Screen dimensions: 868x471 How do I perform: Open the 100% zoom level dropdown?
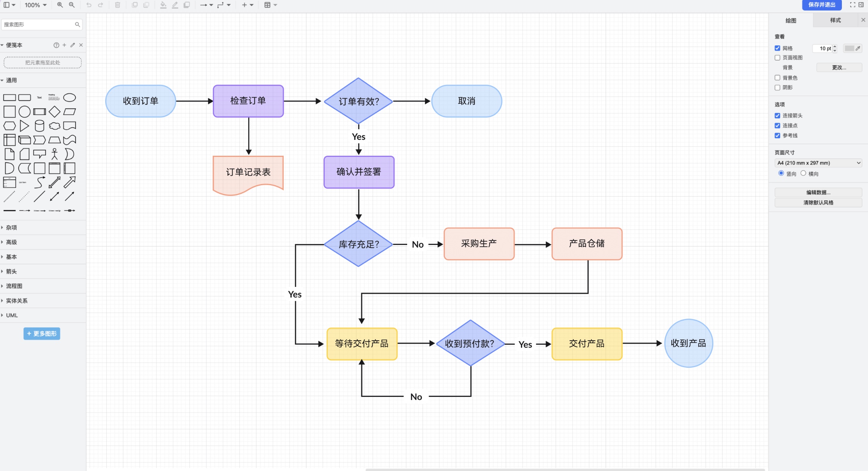(x=36, y=5)
